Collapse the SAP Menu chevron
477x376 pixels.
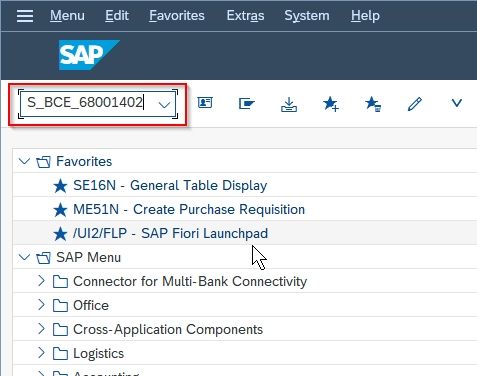pyautogui.click(x=24, y=257)
